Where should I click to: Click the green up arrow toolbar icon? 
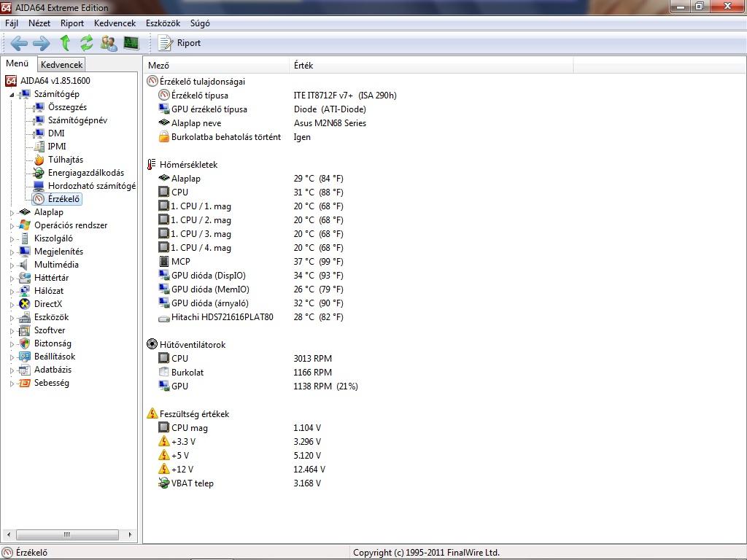click(x=65, y=43)
